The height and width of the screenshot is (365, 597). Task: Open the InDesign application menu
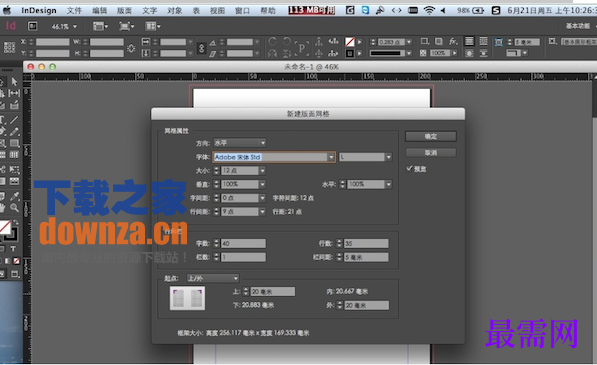(38, 10)
